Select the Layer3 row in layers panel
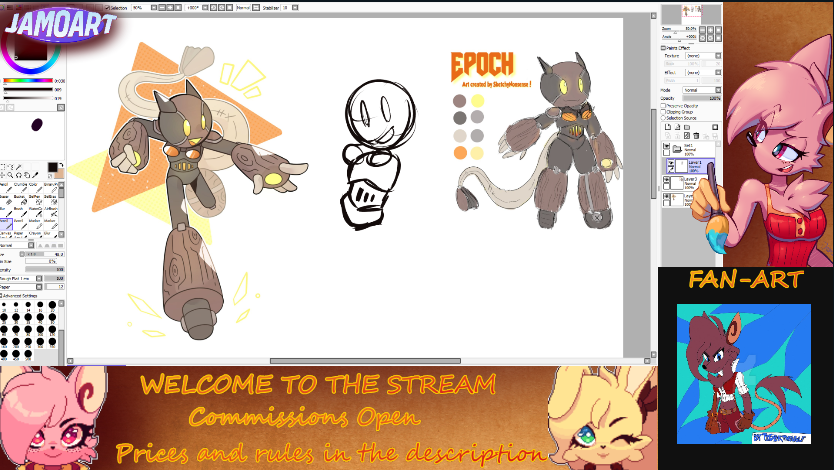The image size is (834, 470). tap(689, 183)
